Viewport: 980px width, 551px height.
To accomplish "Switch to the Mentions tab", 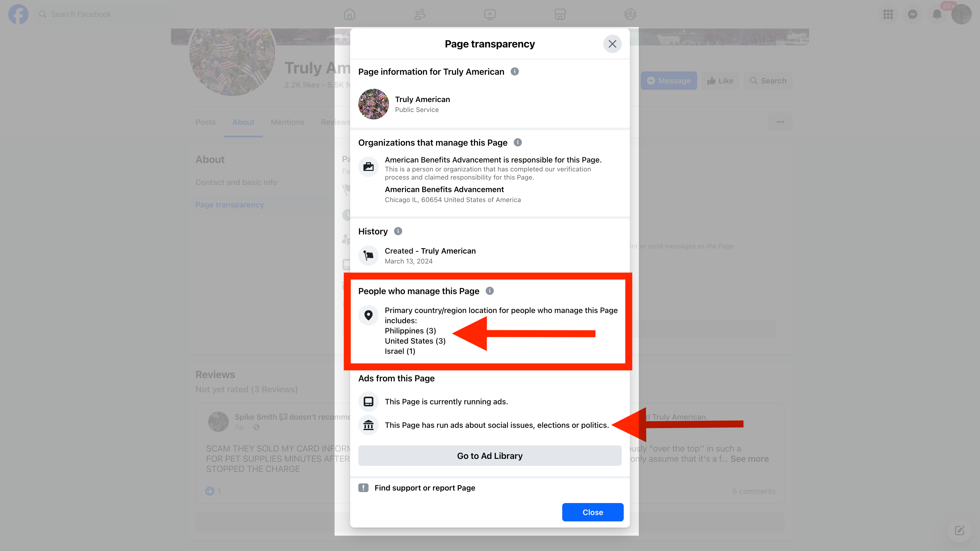I will click(287, 122).
